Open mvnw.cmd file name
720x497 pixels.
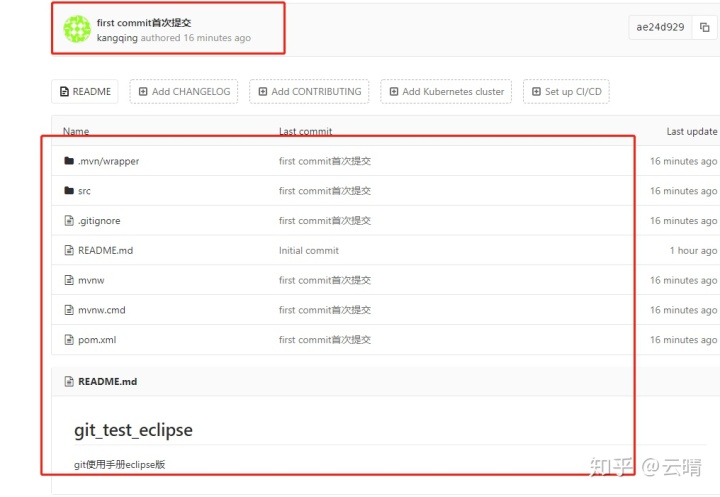101,310
